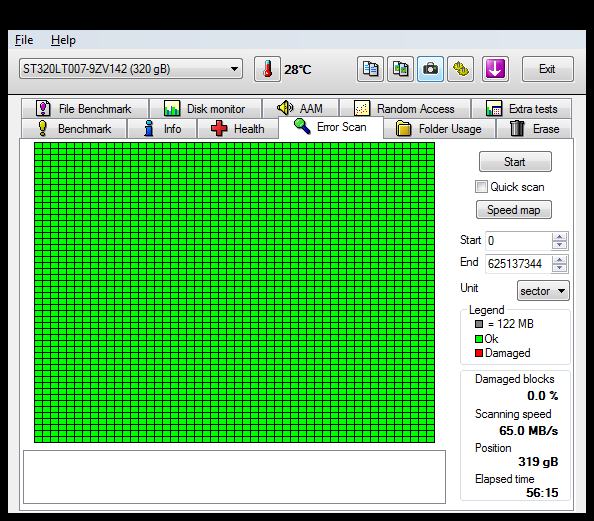594x521 pixels.
Task: Click the End sector input field
Action: click(518, 264)
